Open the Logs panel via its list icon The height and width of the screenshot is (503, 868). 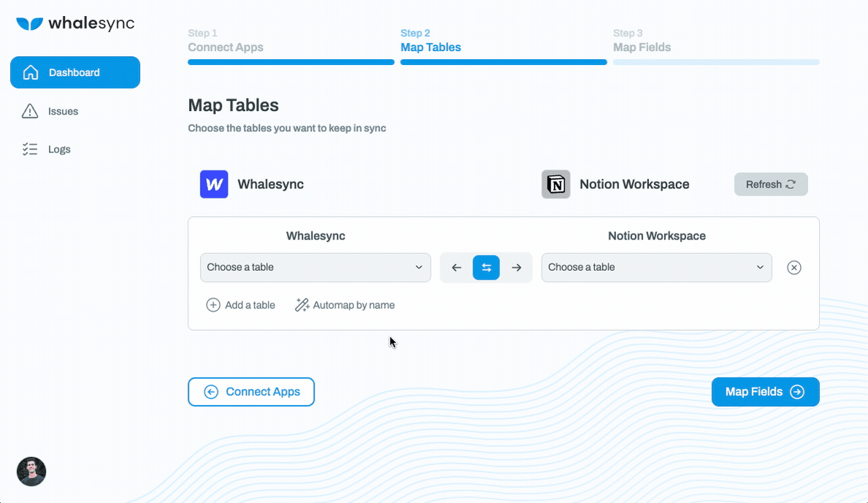[x=30, y=149]
